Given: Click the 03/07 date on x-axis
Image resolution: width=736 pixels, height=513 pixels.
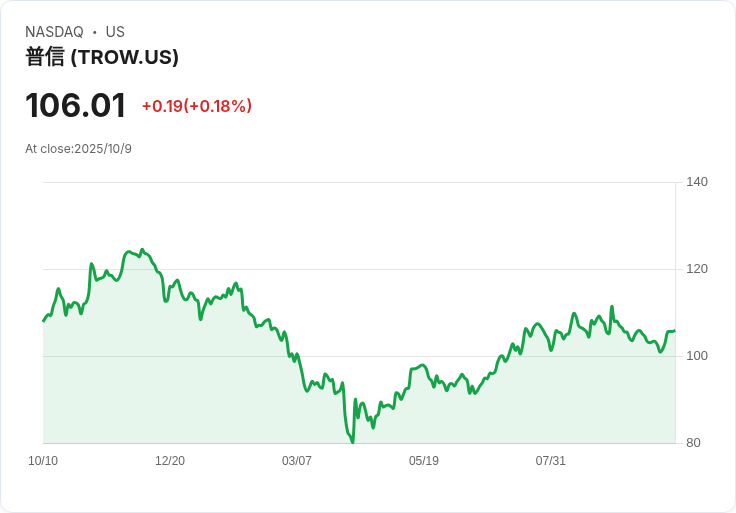Looking at the screenshot, I should 297,461.
